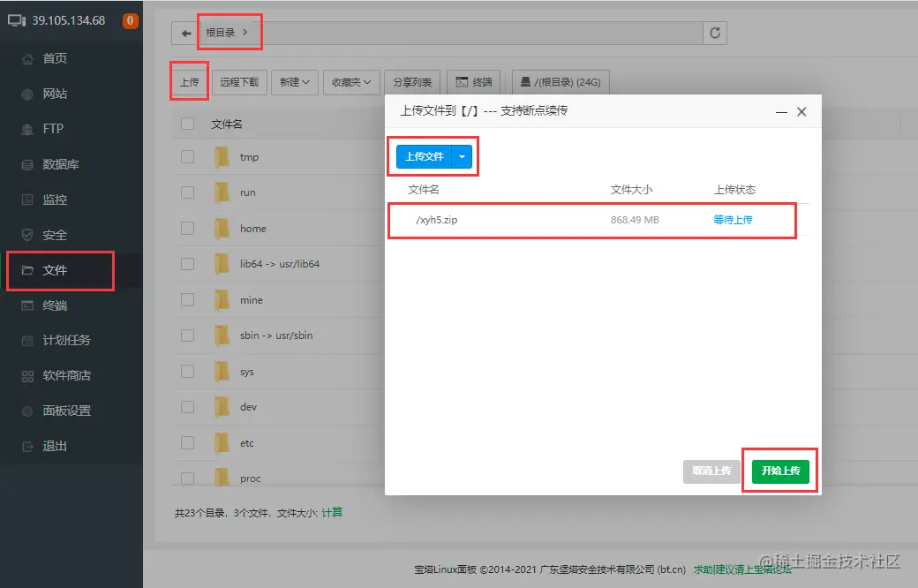Expand the 新建 dropdown menu
Screen dimensions: 918x588
tap(296, 81)
